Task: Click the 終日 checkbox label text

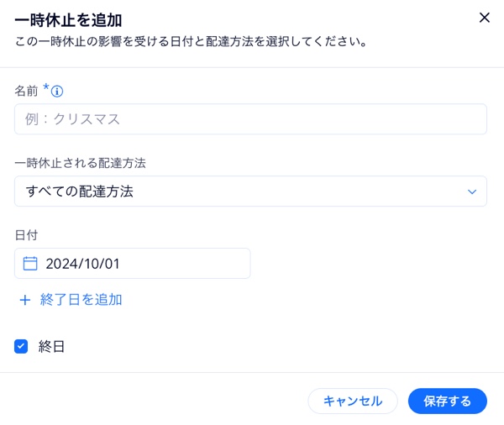Action: 52,346
